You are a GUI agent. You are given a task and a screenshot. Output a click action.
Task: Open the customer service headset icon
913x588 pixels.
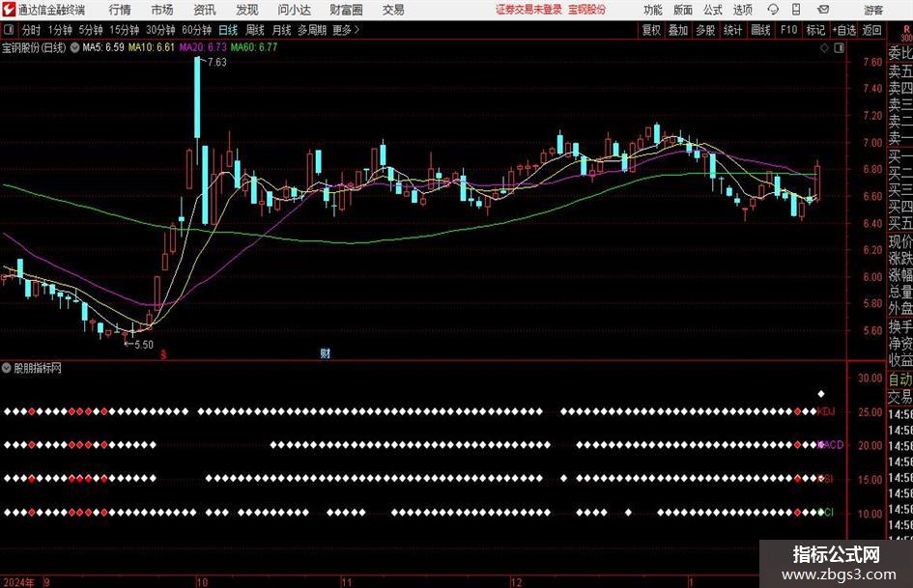pos(773,10)
